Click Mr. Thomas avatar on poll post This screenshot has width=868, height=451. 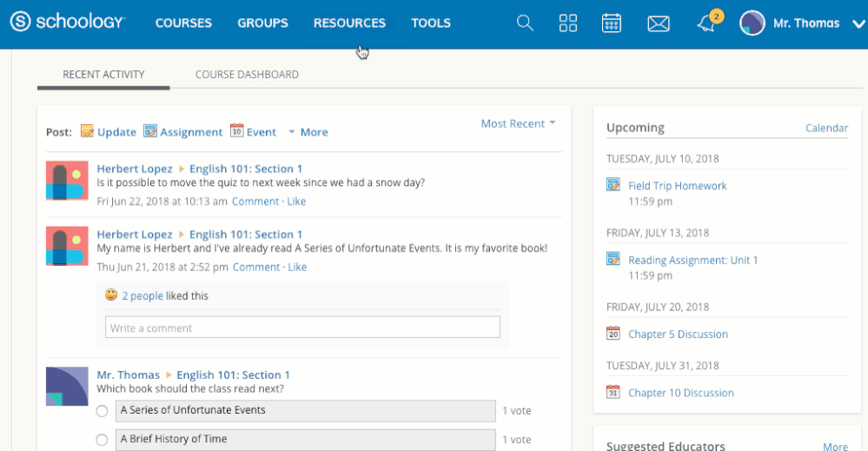(67, 386)
